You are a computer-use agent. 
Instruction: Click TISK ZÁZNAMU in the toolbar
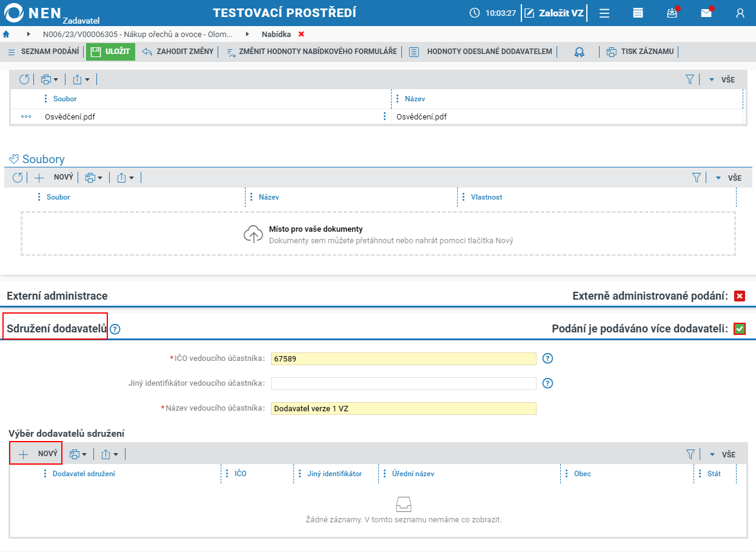point(640,52)
